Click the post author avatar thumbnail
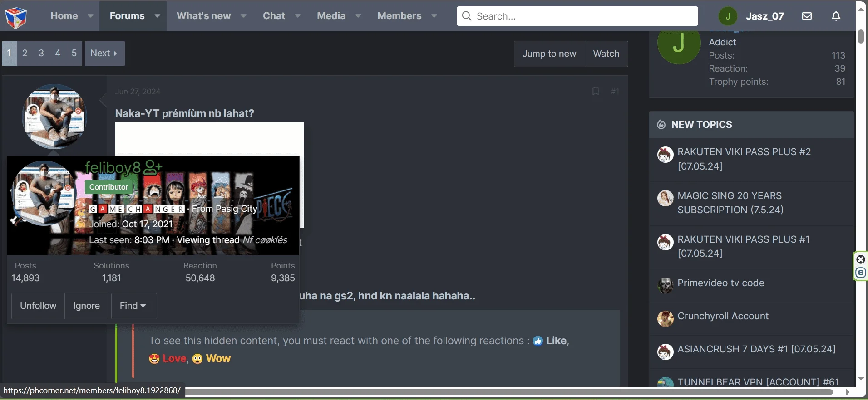868x400 pixels. click(54, 116)
